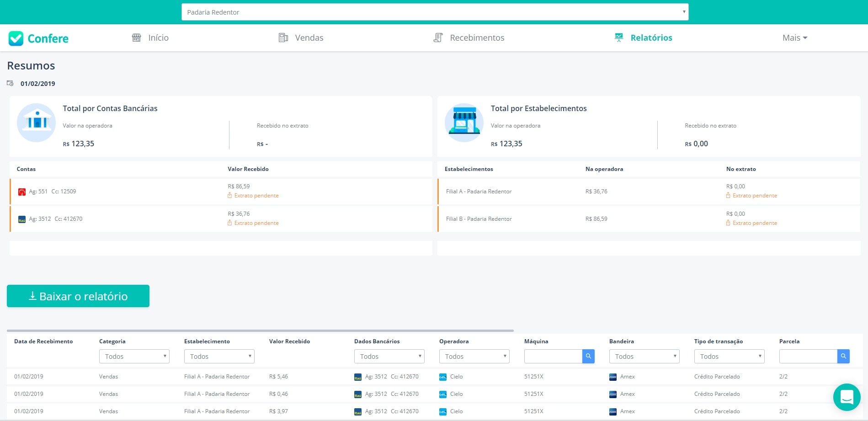This screenshot has width=868, height=421.
Task: Click the bank building illustration in Total por Contas Bancárias
Action: coord(36,123)
